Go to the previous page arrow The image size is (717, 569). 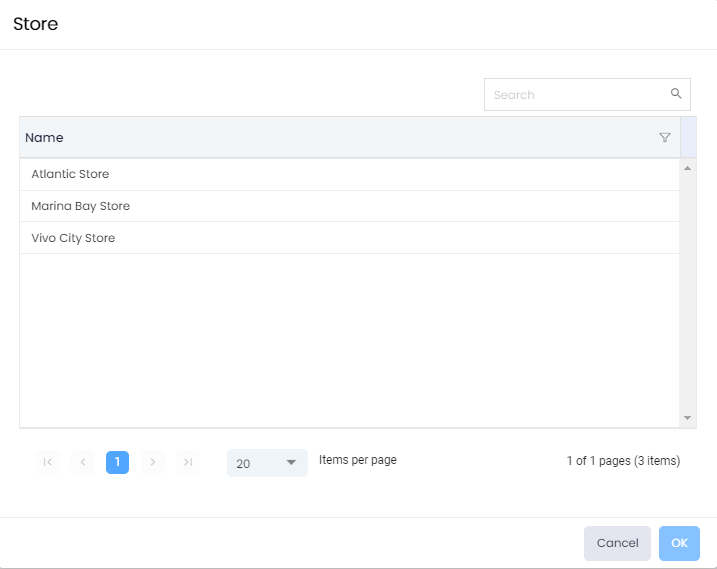82,462
